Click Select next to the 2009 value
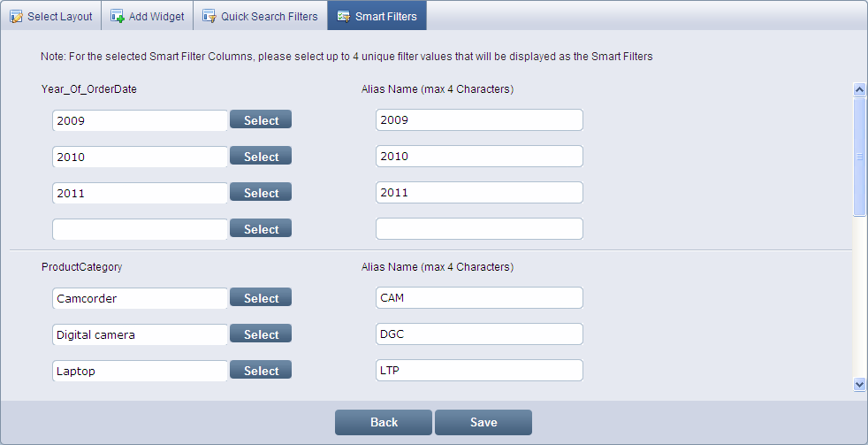 click(x=261, y=120)
